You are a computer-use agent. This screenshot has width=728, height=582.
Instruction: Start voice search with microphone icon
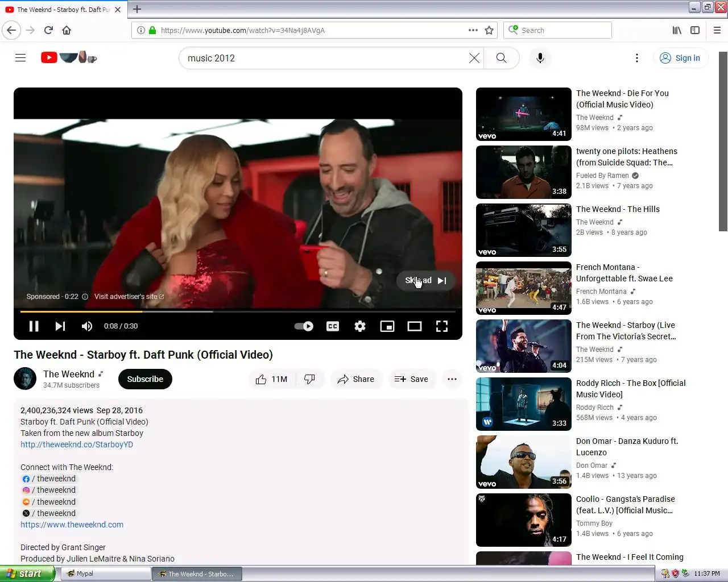(x=540, y=58)
